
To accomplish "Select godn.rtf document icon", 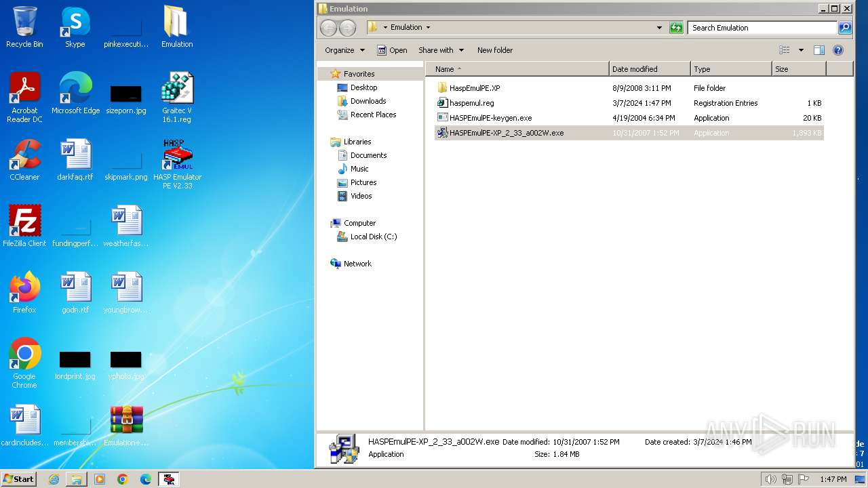I will pos(75,293).
